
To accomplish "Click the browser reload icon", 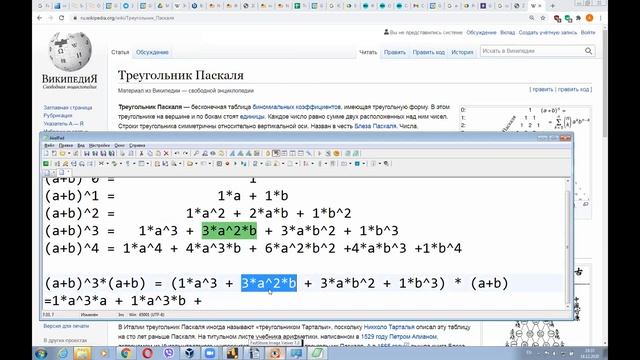I will point(62,18).
